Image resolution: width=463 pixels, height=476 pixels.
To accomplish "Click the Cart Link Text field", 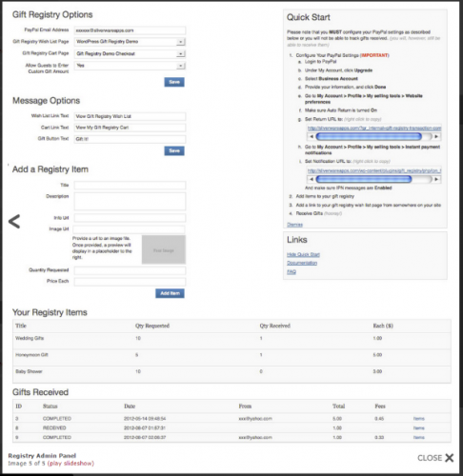I will pyautogui.click(x=130, y=128).
